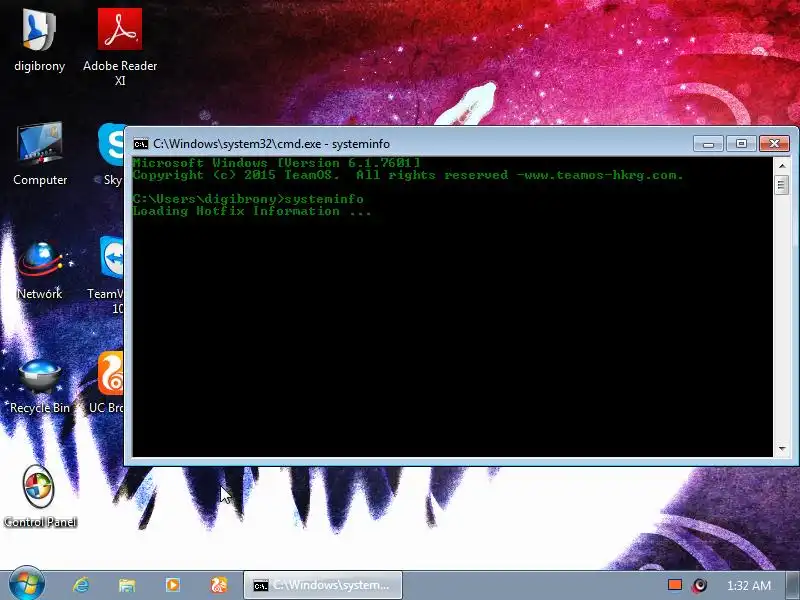The height and width of the screenshot is (600, 800).
Task: Open the cmd window system menu icon
Action: [140, 144]
